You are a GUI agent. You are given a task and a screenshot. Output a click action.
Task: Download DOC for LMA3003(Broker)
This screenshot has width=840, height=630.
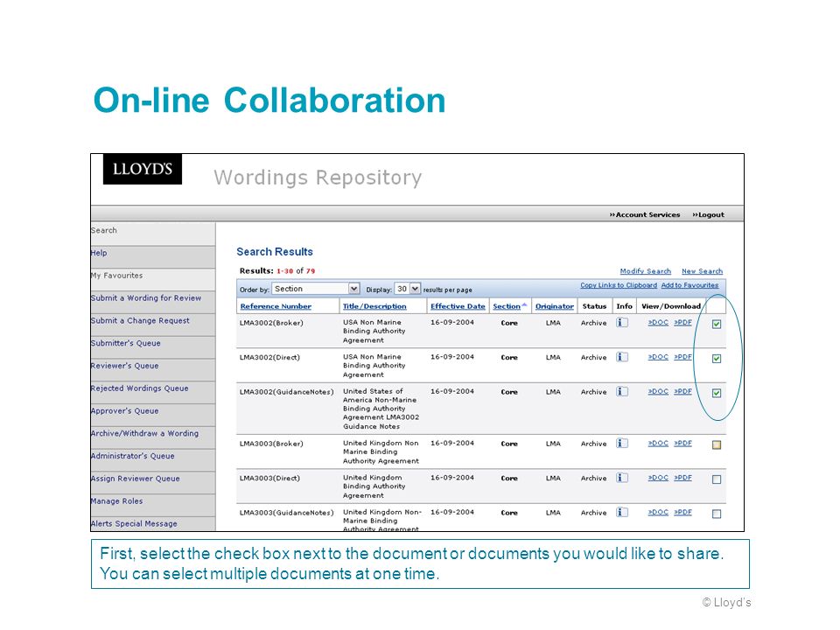(x=658, y=443)
